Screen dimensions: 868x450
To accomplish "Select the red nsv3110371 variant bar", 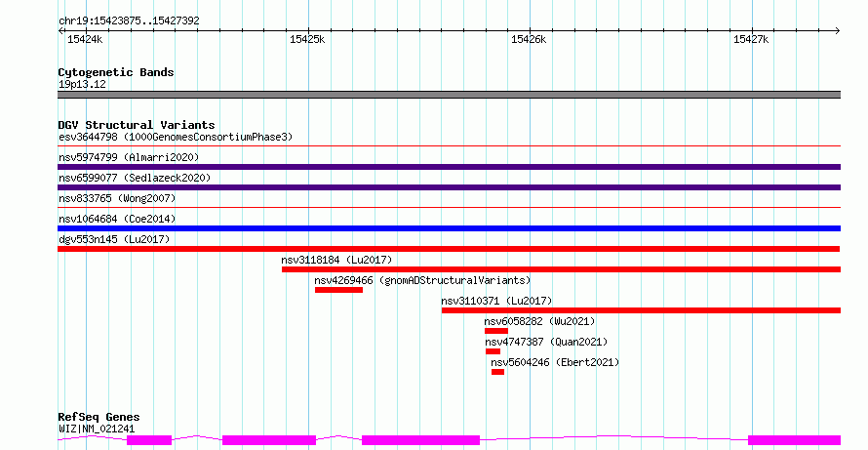I will [641, 310].
